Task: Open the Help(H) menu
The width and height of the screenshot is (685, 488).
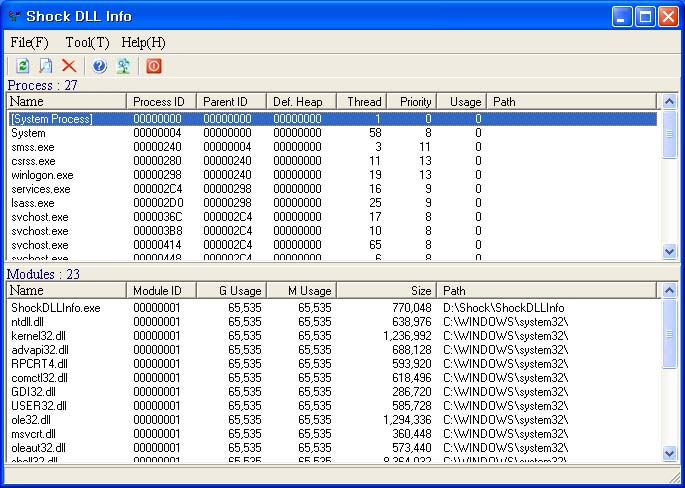Action: (143, 42)
